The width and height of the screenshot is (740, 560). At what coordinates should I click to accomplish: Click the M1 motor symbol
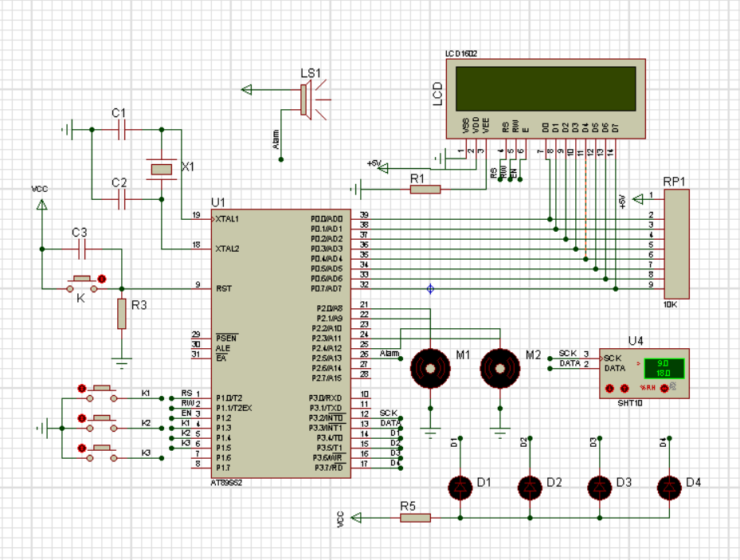(x=430, y=368)
